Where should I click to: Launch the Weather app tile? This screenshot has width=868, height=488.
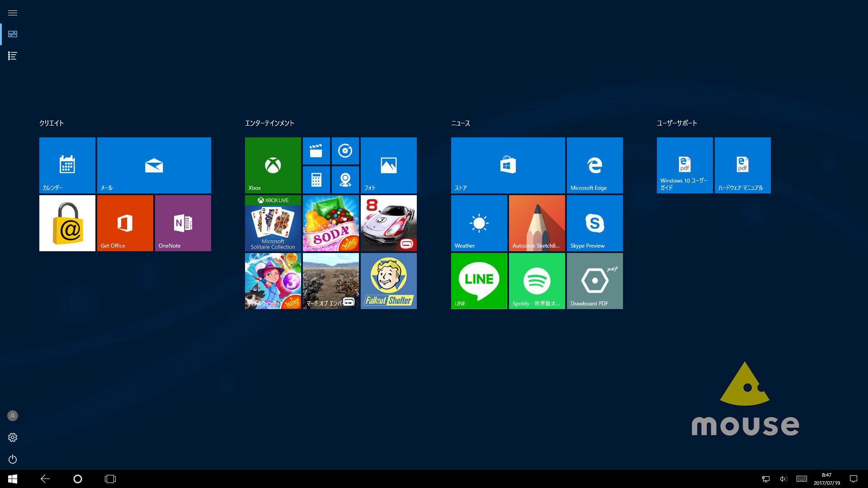(479, 223)
